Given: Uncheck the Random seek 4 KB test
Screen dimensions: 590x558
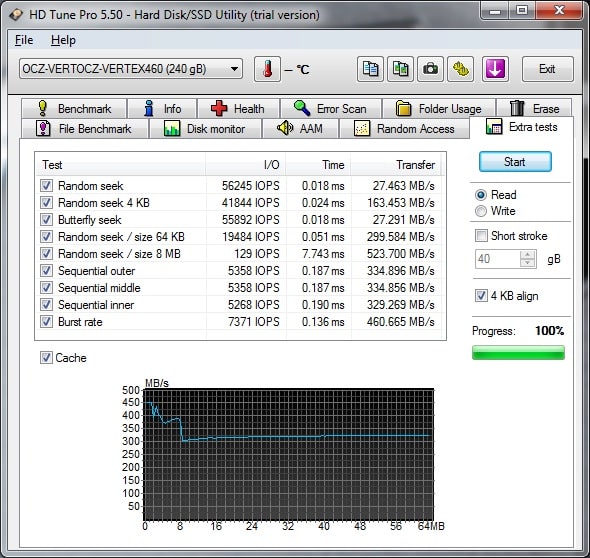Looking at the screenshot, I should 46,202.
